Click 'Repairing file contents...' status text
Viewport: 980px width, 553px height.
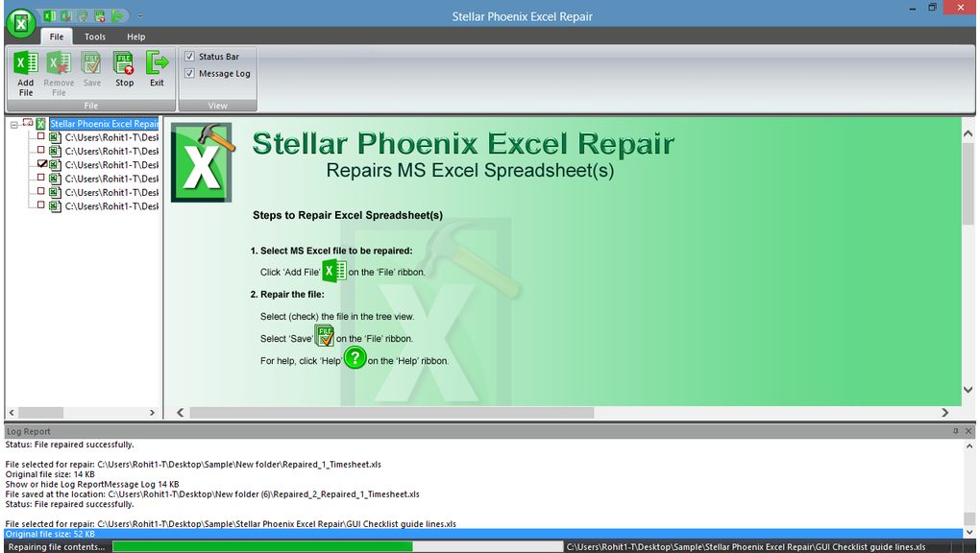click(x=57, y=546)
